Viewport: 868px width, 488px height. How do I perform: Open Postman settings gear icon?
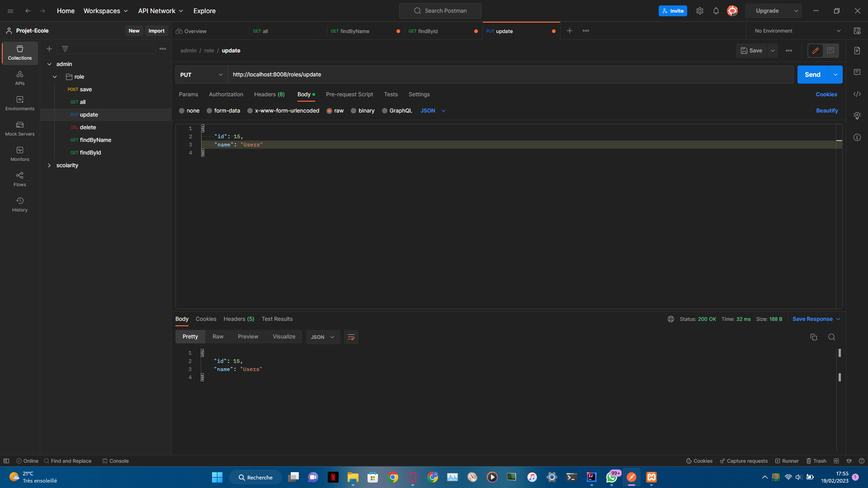[x=700, y=11]
